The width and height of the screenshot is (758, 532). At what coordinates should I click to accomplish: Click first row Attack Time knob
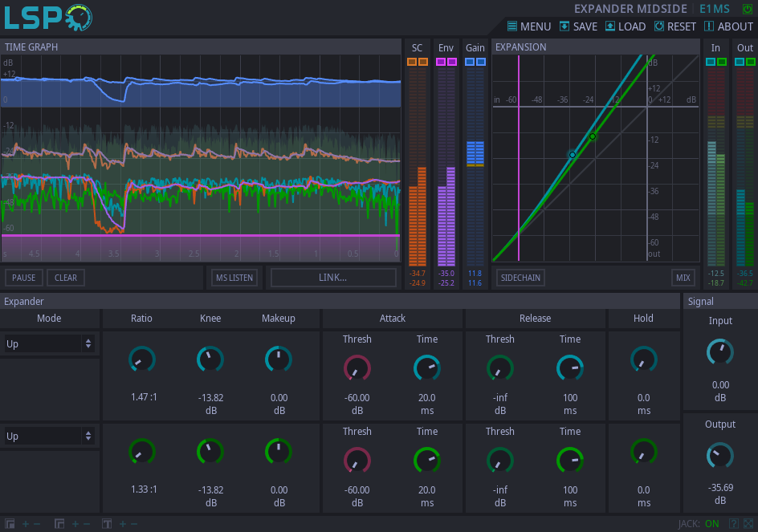pos(427,368)
